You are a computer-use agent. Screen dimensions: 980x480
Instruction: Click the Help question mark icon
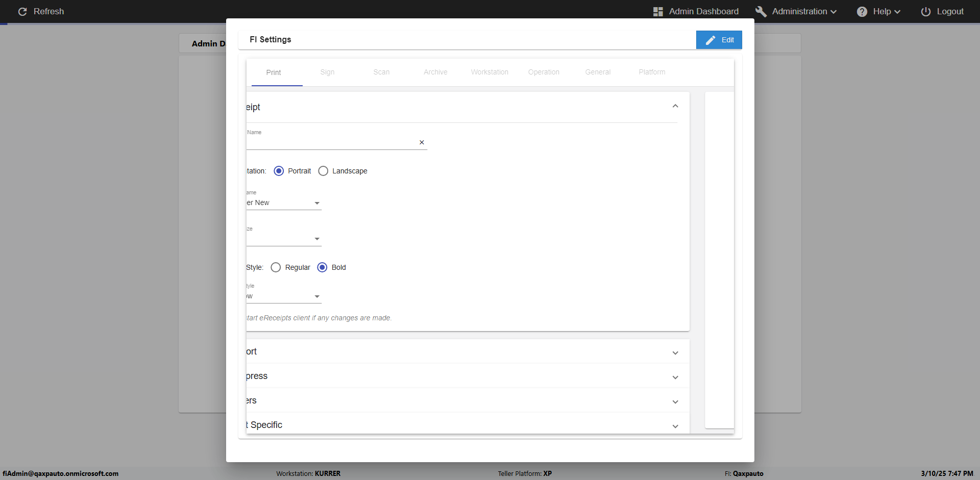[x=862, y=11]
